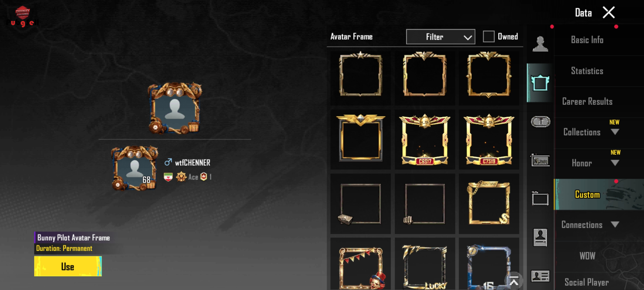
Task: Open the name tag category icon
Action: point(540,160)
